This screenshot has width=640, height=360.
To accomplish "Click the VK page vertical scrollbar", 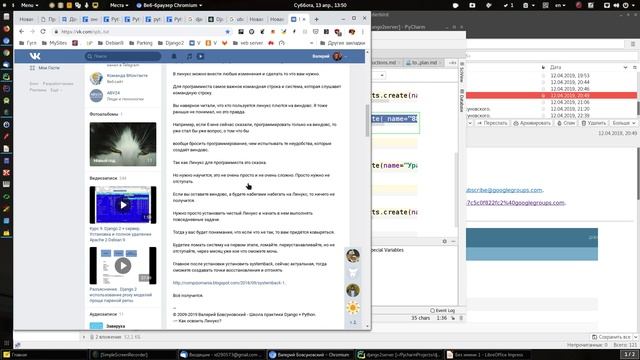I will (367, 120).
